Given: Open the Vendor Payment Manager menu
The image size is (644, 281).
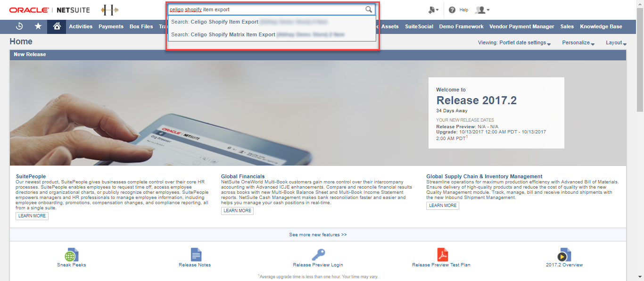Looking at the screenshot, I should [522, 26].
